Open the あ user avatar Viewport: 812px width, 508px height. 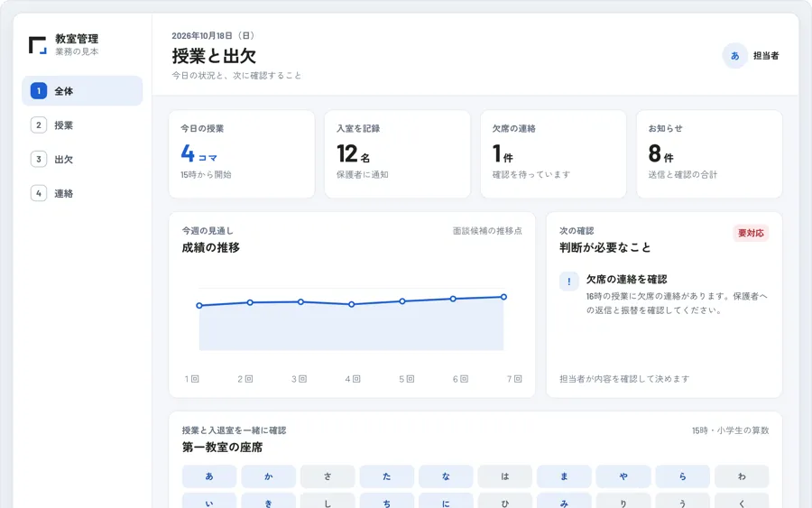[x=734, y=56]
